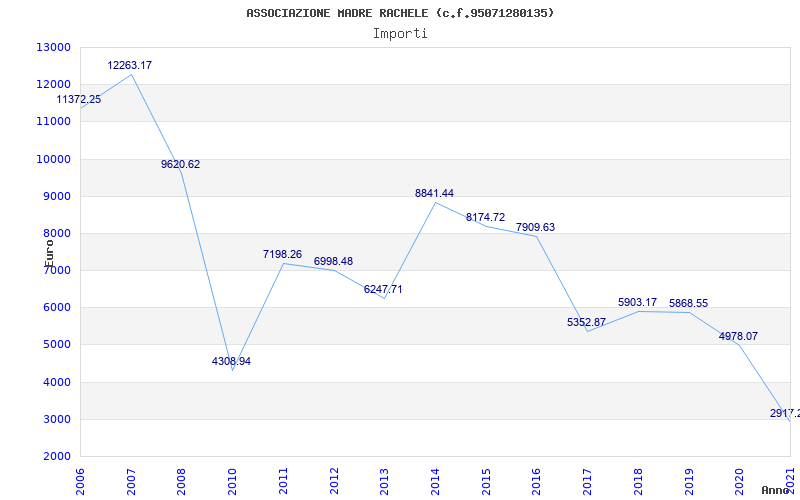
Task: Select data label 7198.26
Action: pos(282,254)
